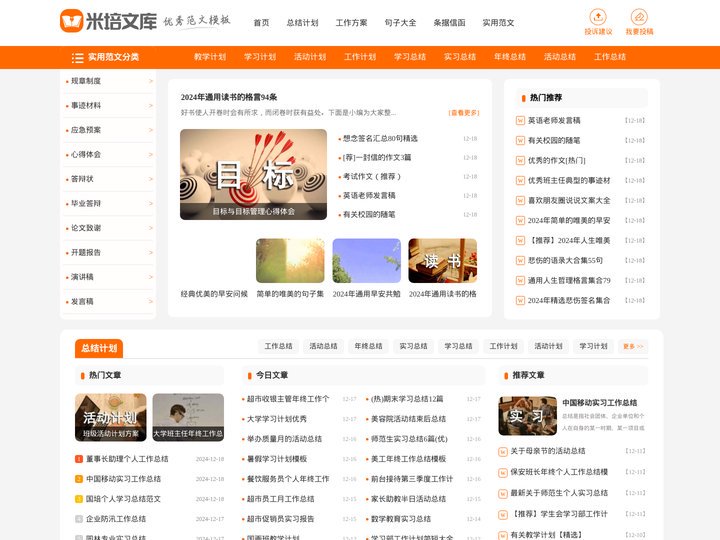Image resolution: width=720 pixels, height=540 pixels.
Task: Open the 简单的唯美的句子集 sunlight thumbnail
Action: [290, 261]
